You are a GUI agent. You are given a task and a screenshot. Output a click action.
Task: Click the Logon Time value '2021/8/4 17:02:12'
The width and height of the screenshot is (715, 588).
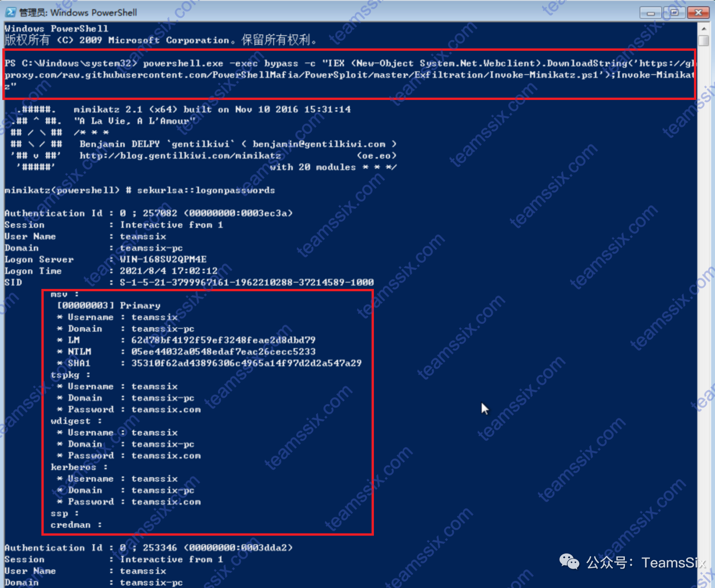tap(169, 271)
